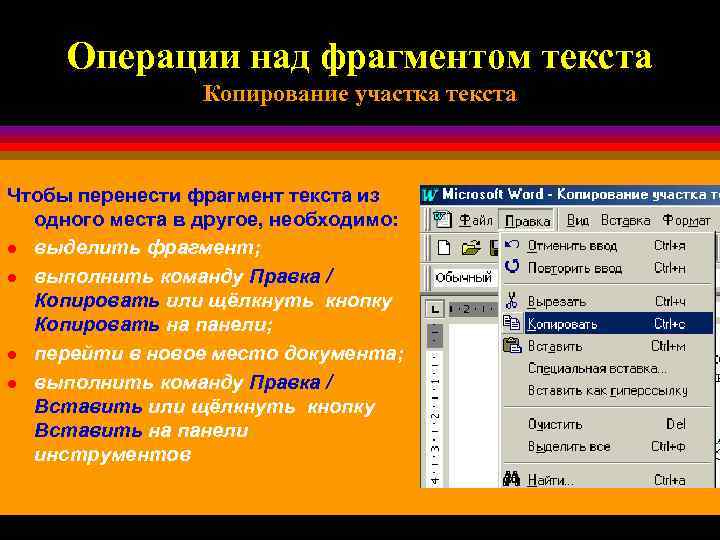
Task: Open the Файл menu
Action: coord(476,221)
